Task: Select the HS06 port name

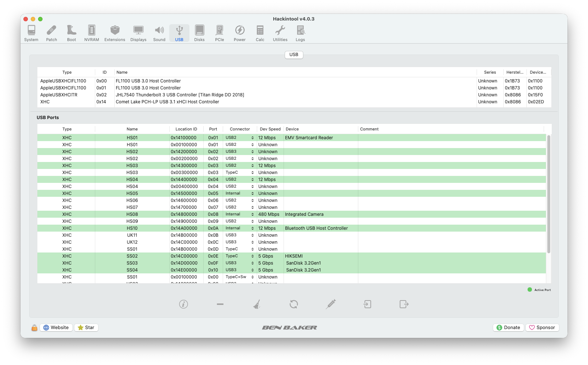Action: (x=132, y=200)
